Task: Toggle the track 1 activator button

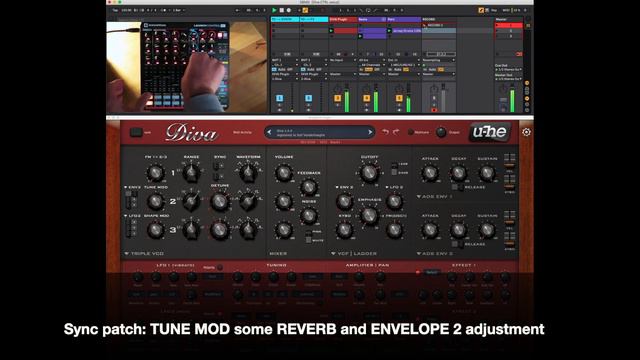Action: click(x=280, y=98)
